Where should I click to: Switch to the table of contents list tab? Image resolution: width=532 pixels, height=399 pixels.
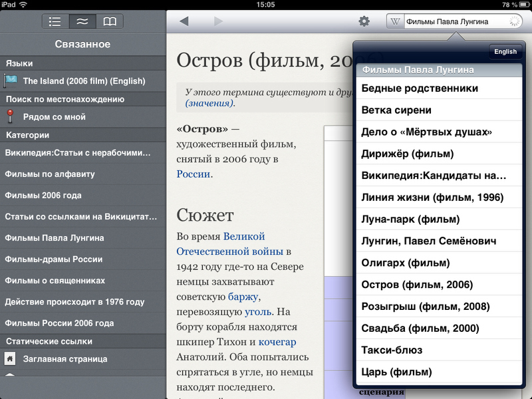56,21
